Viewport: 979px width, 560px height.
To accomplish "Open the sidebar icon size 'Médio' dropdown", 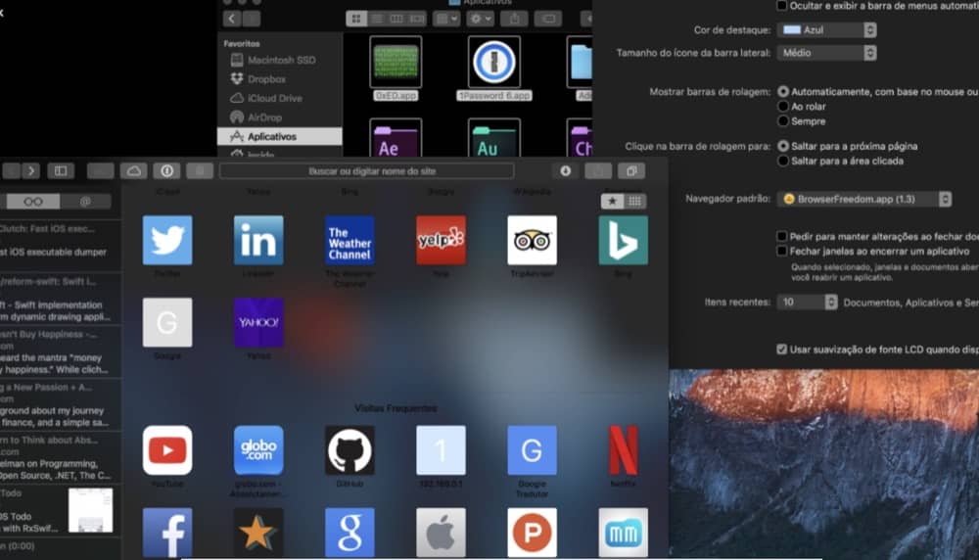I will click(826, 53).
